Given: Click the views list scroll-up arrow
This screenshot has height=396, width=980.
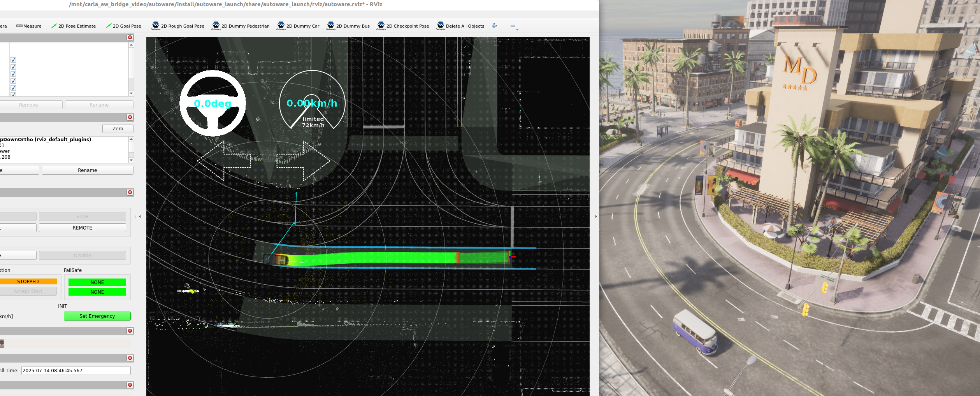Looking at the screenshot, I should coord(131,139).
